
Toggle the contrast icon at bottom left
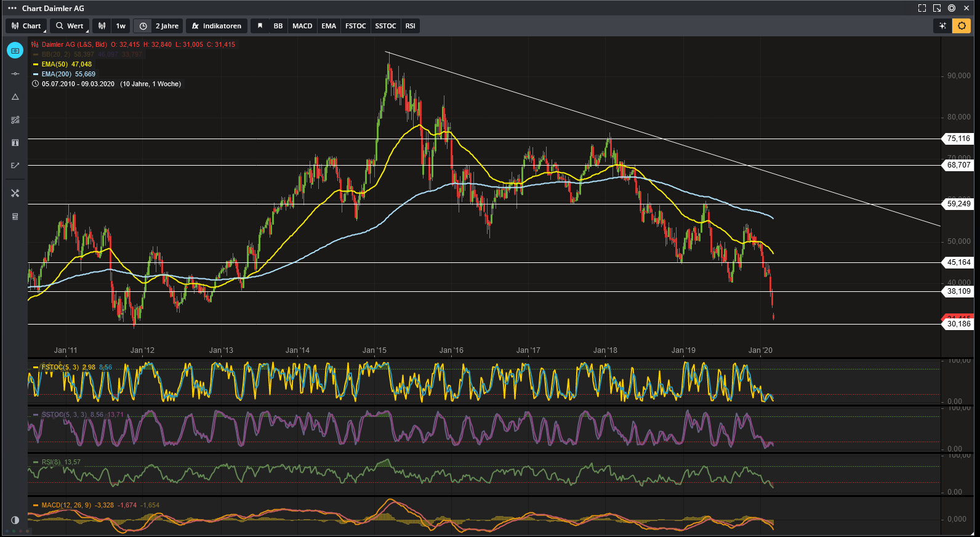[x=15, y=520]
